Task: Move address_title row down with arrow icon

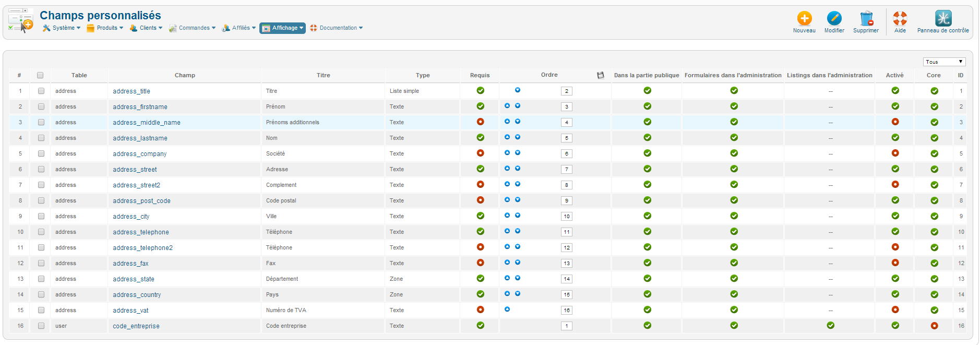Action: click(518, 90)
